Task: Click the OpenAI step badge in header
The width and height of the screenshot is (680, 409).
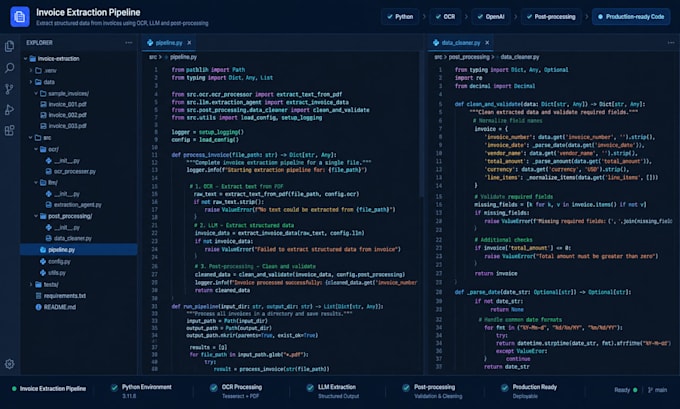Action: click(x=490, y=16)
